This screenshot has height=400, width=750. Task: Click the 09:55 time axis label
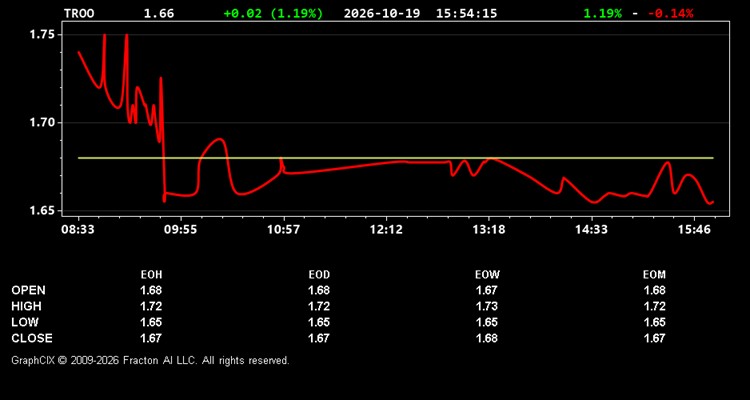point(180,230)
